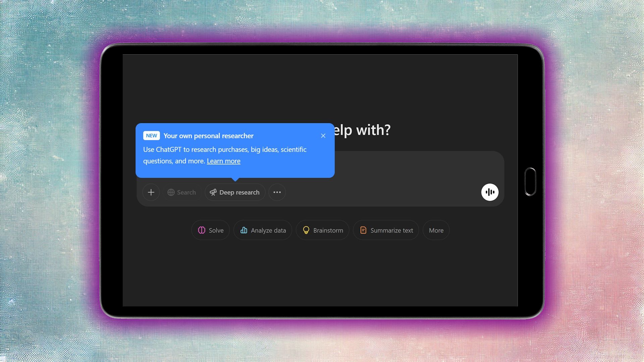
Task: Click the Brainstorm lightbulb icon
Action: (x=306, y=230)
